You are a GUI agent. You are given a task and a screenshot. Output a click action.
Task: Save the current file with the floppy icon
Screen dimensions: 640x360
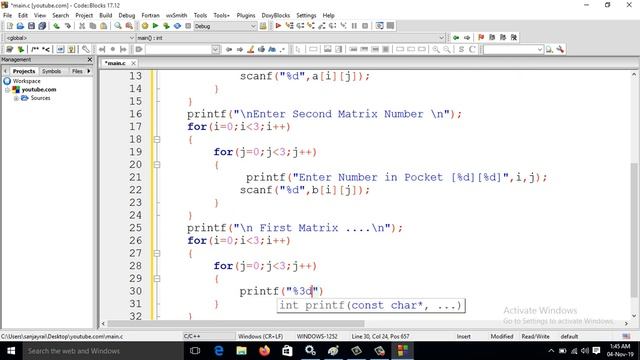(x=31, y=26)
